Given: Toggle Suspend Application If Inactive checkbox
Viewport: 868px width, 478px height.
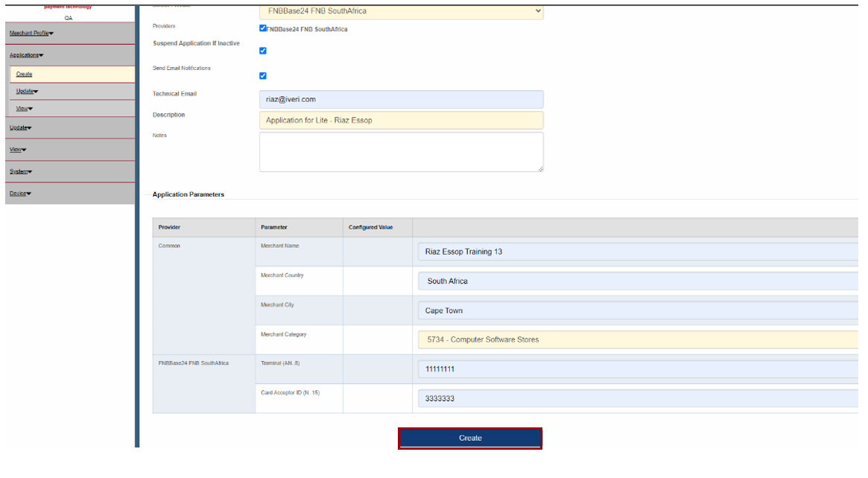Looking at the screenshot, I should coord(263,51).
